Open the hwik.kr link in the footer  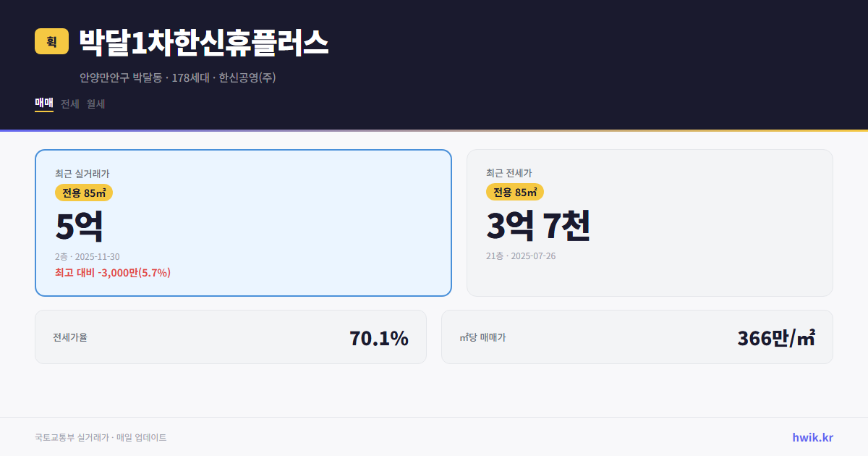(812, 436)
